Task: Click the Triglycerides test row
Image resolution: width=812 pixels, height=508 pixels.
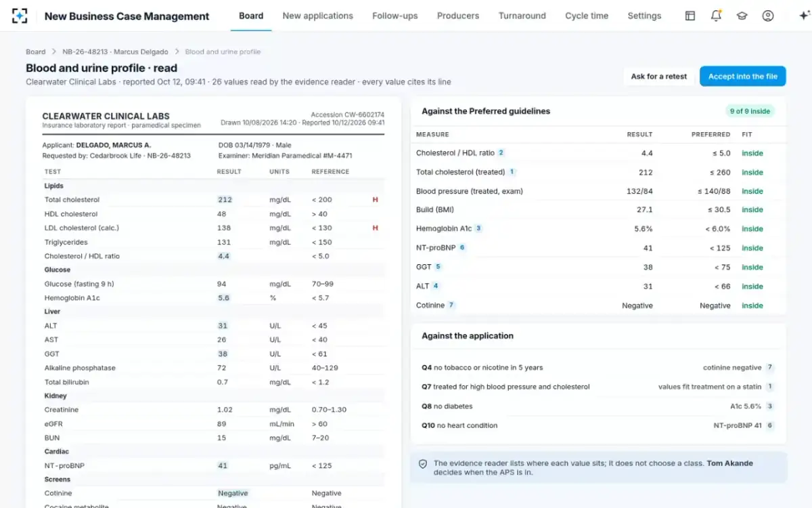Action: 213,242
